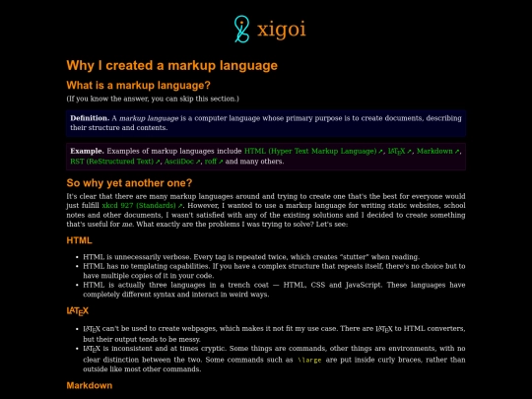Click the bullet "HTML is actually three languages"
This screenshot has width=532, height=399.
pos(274,290)
